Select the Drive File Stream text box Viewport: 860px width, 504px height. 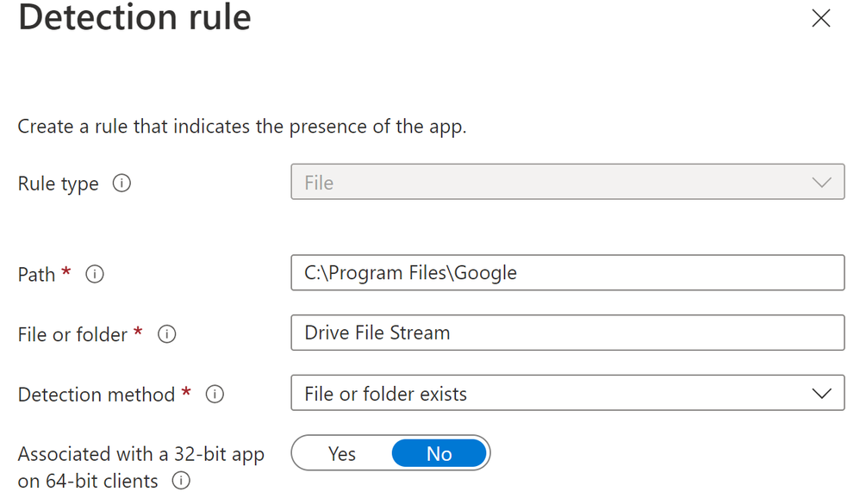(567, 333)
